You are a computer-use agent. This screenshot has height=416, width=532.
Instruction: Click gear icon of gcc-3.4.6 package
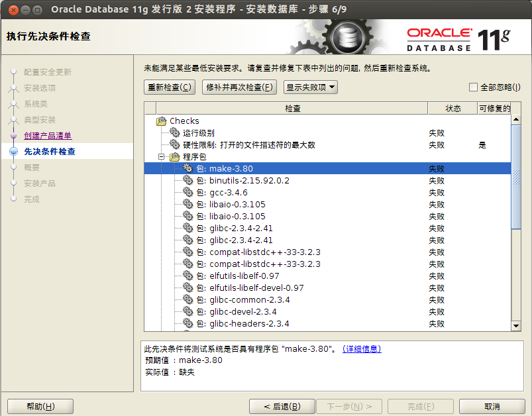(188, 192)
